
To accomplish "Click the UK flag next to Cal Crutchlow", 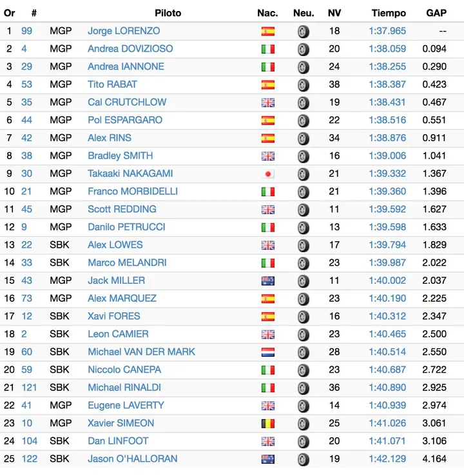I will [x=268, y=103].
